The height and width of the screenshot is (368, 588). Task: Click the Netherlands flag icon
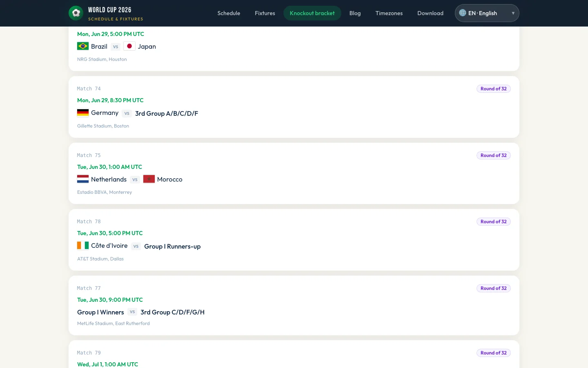coord(83,179)
